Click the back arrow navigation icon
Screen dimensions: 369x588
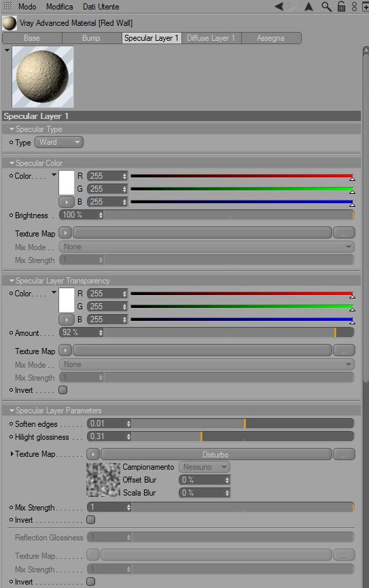click(x=279, y=6)
